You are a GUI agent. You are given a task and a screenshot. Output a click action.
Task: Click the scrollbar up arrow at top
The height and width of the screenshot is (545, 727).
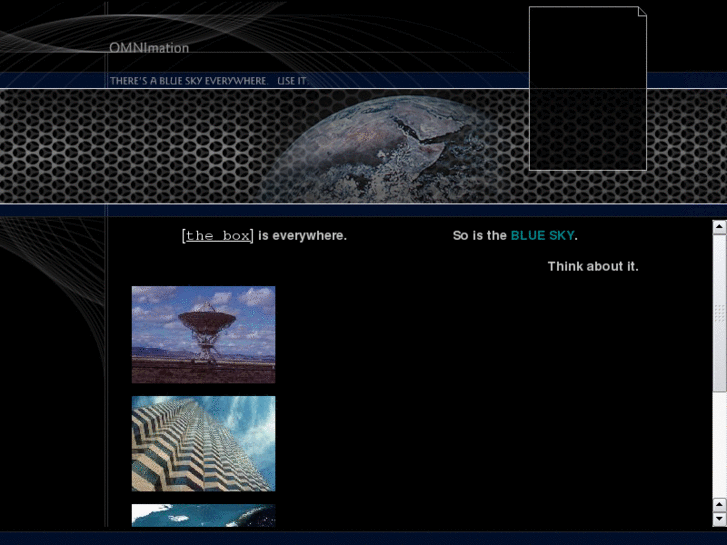point(719,227)
